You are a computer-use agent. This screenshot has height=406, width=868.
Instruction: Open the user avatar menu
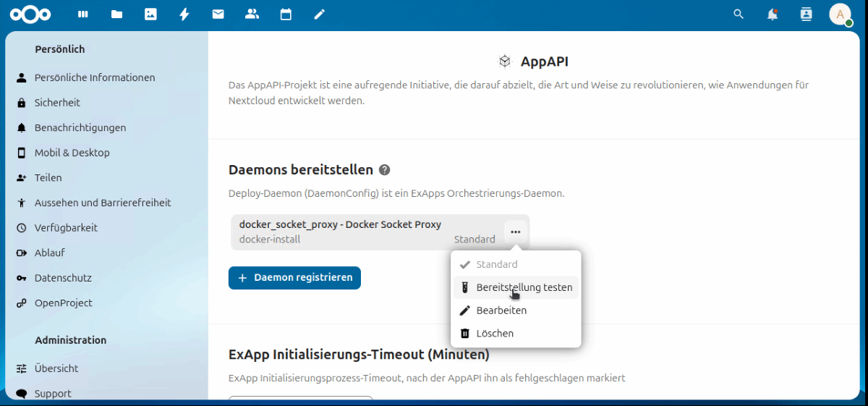pyautogui.click(x=840, y=14)
